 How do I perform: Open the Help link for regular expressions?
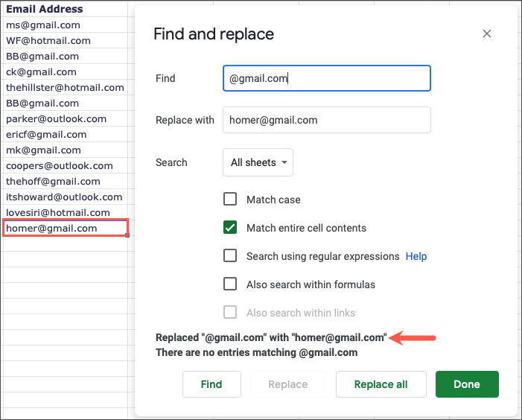click(416, 256)
